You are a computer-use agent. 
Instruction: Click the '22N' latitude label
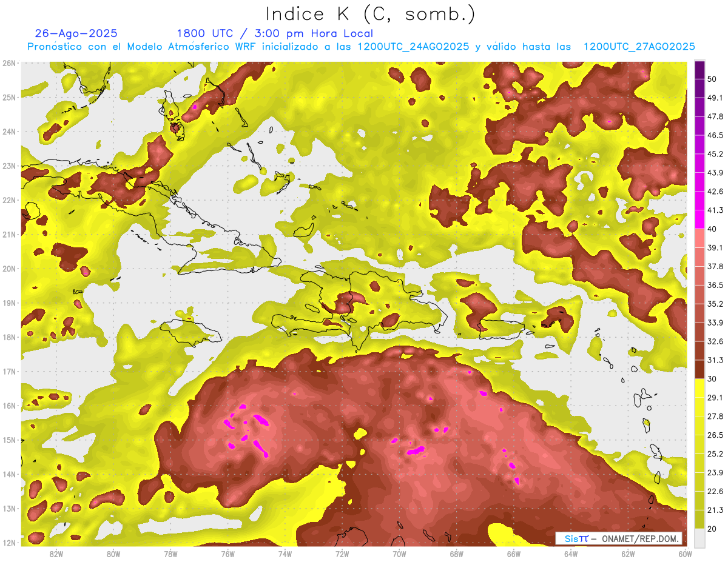[8, 200]
